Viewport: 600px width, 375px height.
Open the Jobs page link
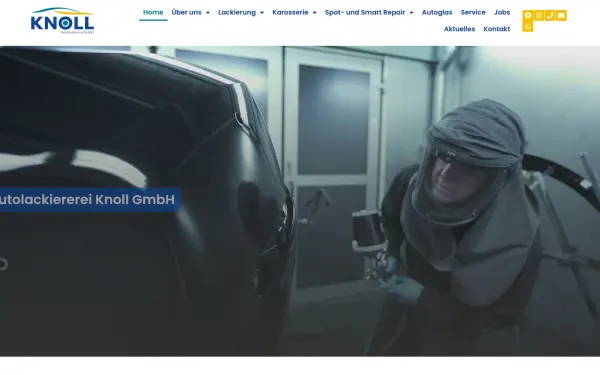[x=502, y=12]
